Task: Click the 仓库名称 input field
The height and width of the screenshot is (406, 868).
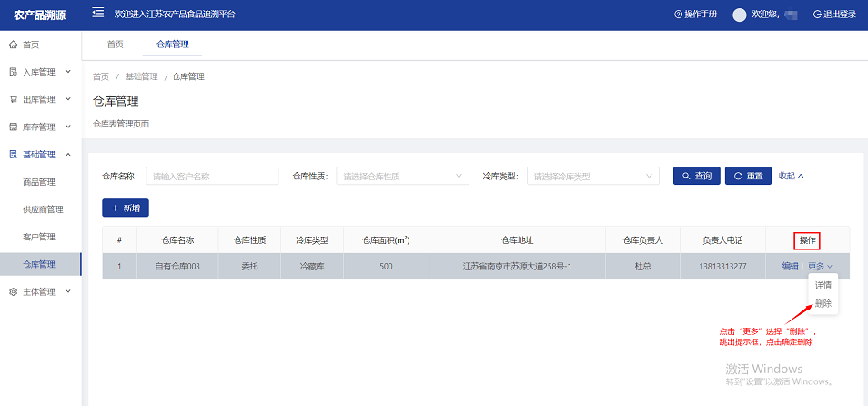Action: (212, 177)
